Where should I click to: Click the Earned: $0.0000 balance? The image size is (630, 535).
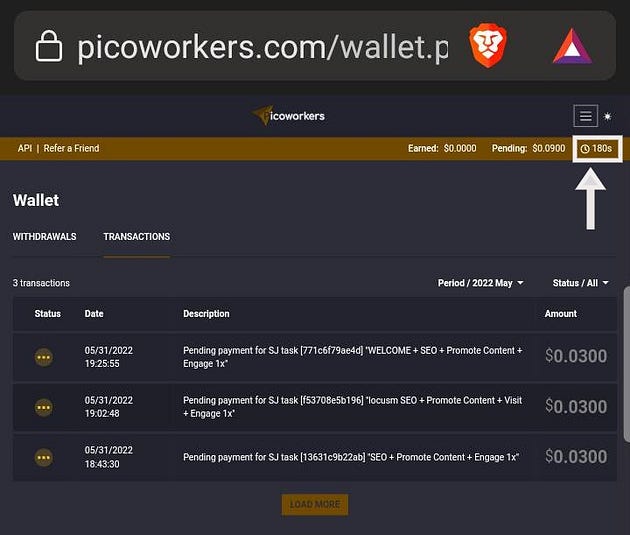[442, 148]
